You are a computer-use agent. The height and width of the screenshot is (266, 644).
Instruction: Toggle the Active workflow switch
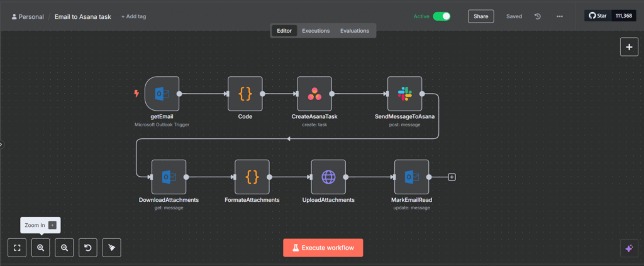[x=441, y=16]
